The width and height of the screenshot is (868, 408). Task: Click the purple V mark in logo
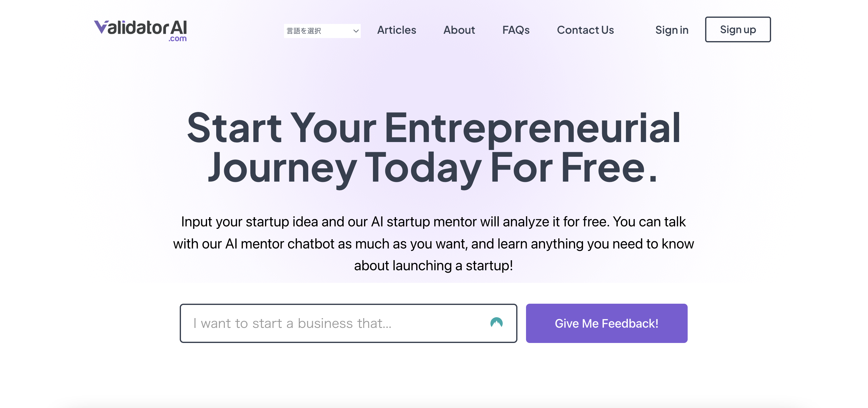click(x=100, y=27)
